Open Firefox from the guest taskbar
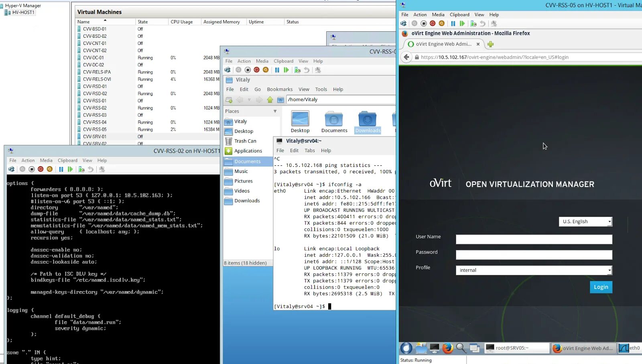The image size is (642, 364). pos(448,348)
